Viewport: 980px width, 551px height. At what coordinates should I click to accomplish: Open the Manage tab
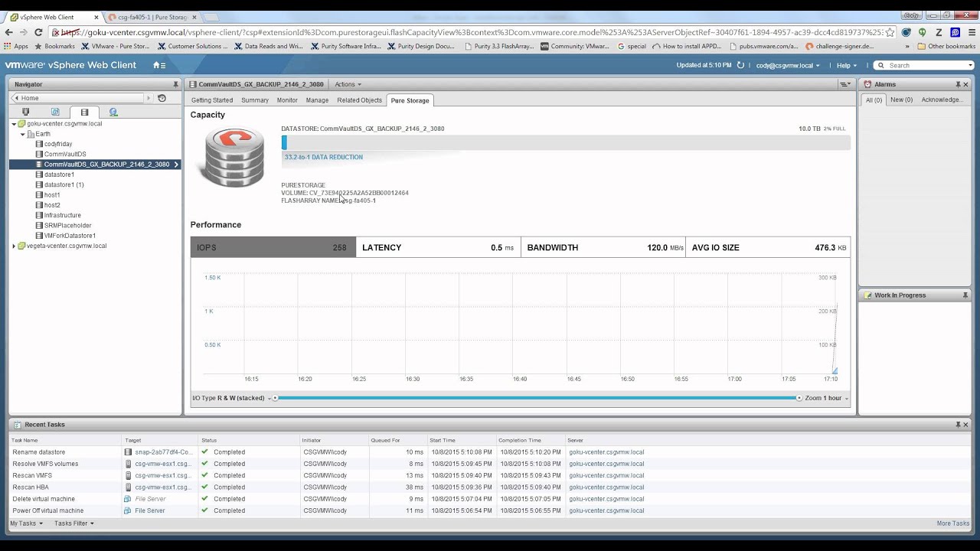pyautogui.click(x=317, y=100)
